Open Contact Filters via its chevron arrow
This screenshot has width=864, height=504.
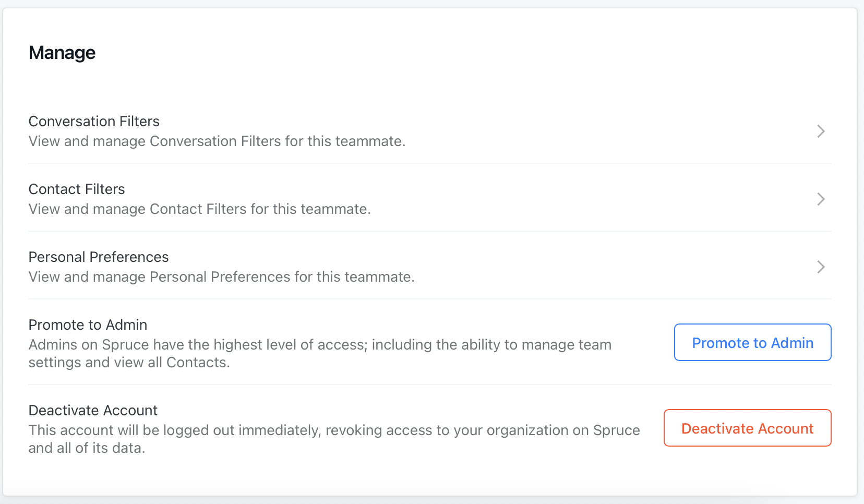point(821,199)
